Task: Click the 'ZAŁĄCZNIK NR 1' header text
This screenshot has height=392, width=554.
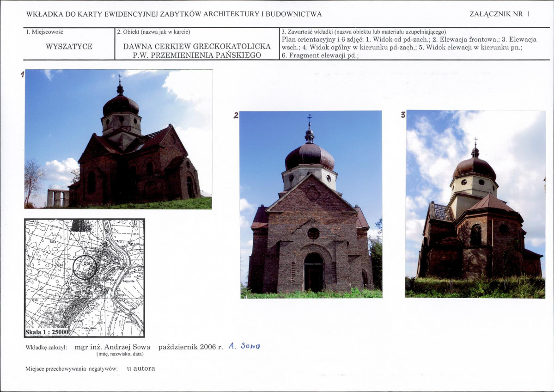Action: click(499, 14)
